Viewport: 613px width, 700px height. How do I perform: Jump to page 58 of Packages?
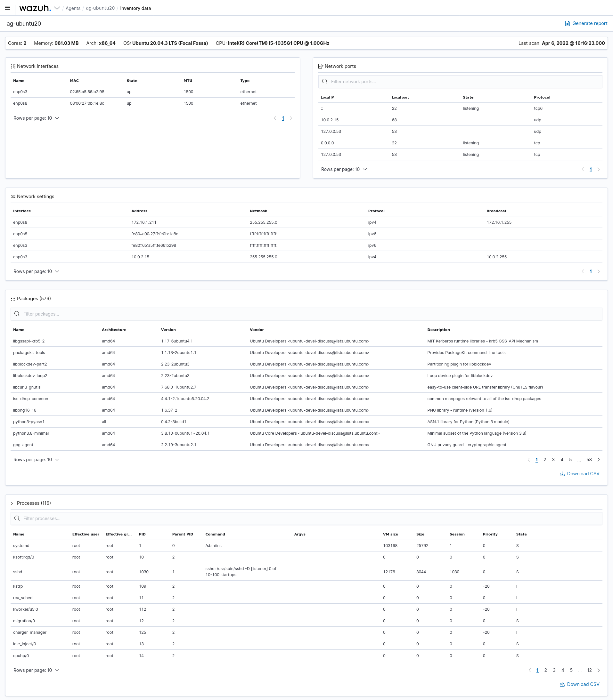[589, 459]
